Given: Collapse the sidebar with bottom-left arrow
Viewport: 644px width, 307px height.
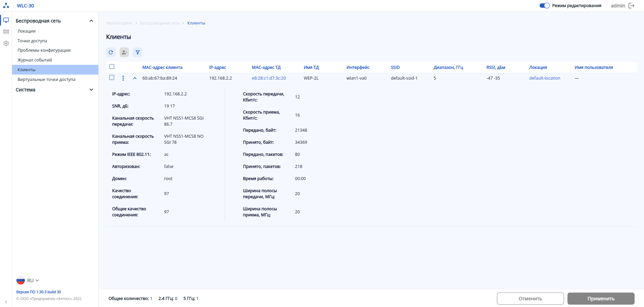Looking at the screenshot, I should coord(6,302).
